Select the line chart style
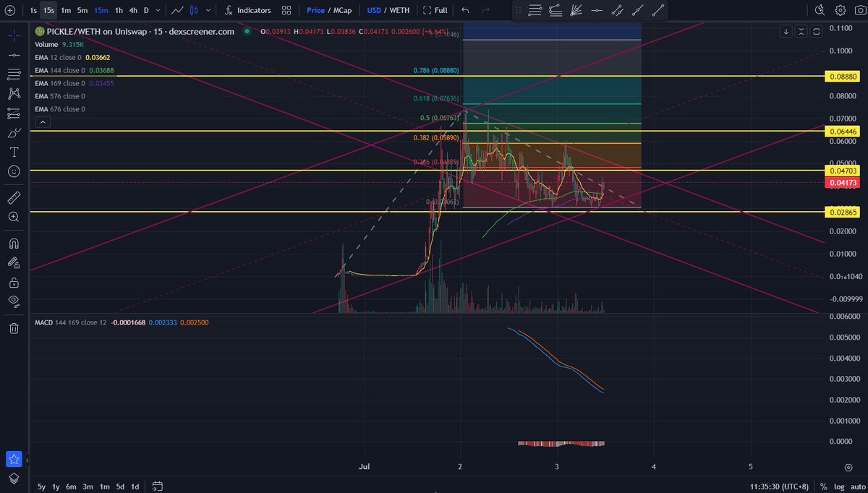Screen dimensions: 868x493 [x=176, y=11]
